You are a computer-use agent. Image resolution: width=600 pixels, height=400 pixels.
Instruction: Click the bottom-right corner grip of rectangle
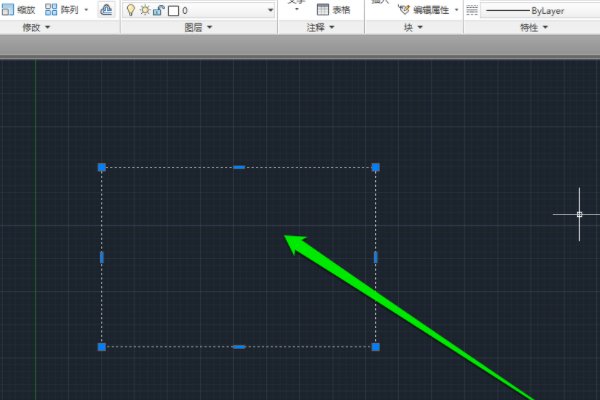376,347
